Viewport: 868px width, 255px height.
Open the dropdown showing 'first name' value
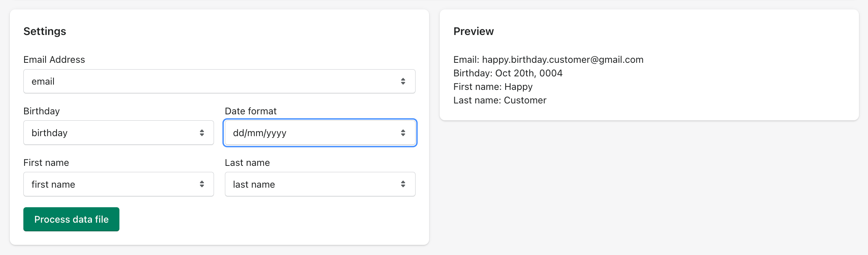tap(113, 184)
